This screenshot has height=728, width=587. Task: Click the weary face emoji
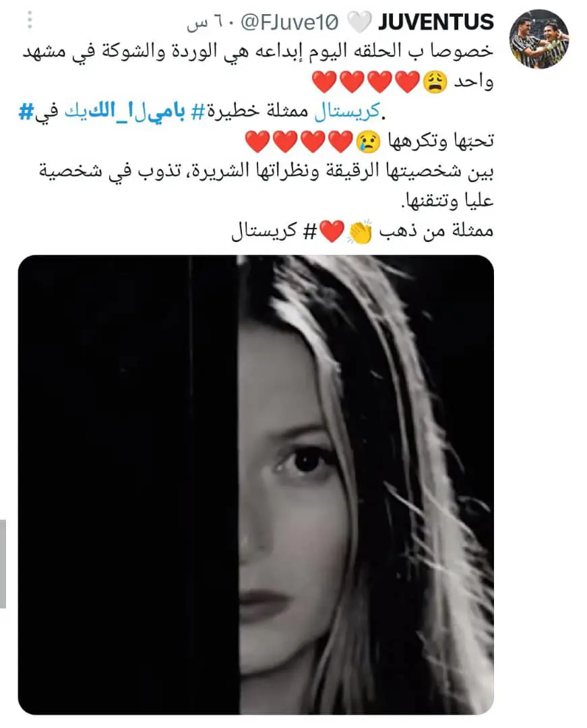point(435,82)
